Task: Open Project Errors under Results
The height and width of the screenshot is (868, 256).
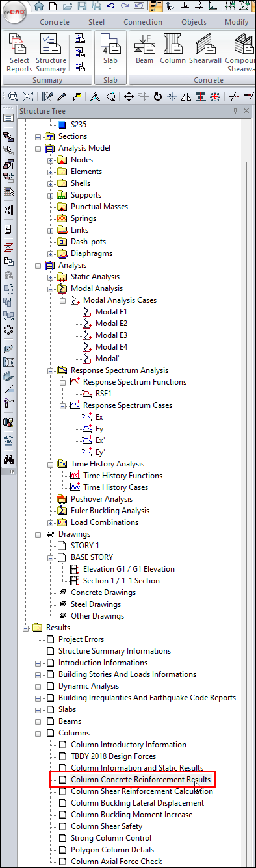Action: coord(81,639)
